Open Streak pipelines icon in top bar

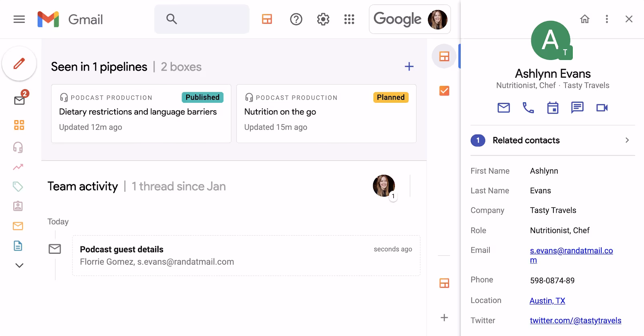(267, 19)
